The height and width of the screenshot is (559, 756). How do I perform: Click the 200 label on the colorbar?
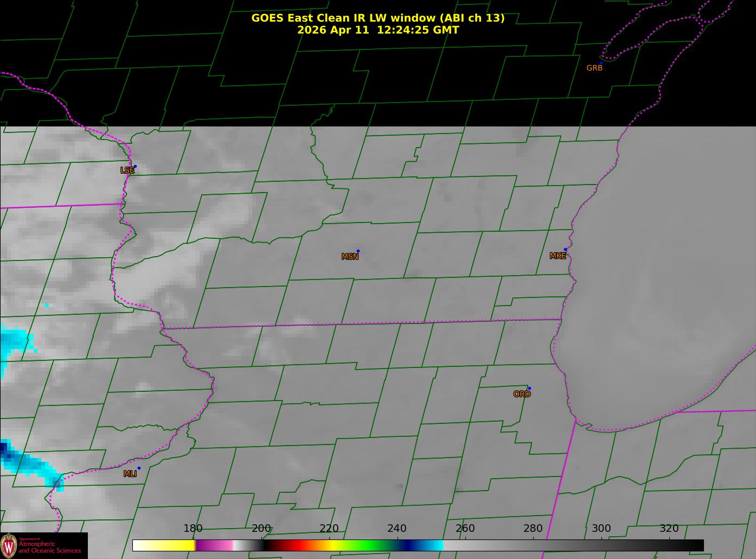click(261, 529)
